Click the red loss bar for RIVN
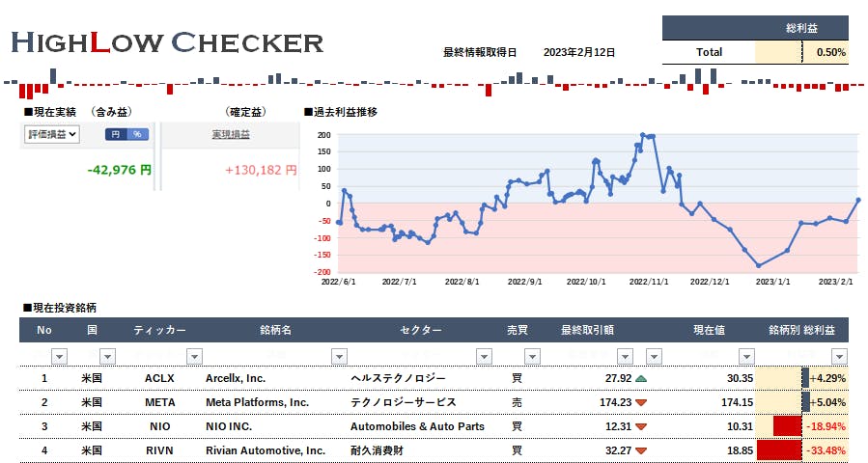Image resolution: width=868 pixels, height=463 pixels. click(x=780, y=450)
